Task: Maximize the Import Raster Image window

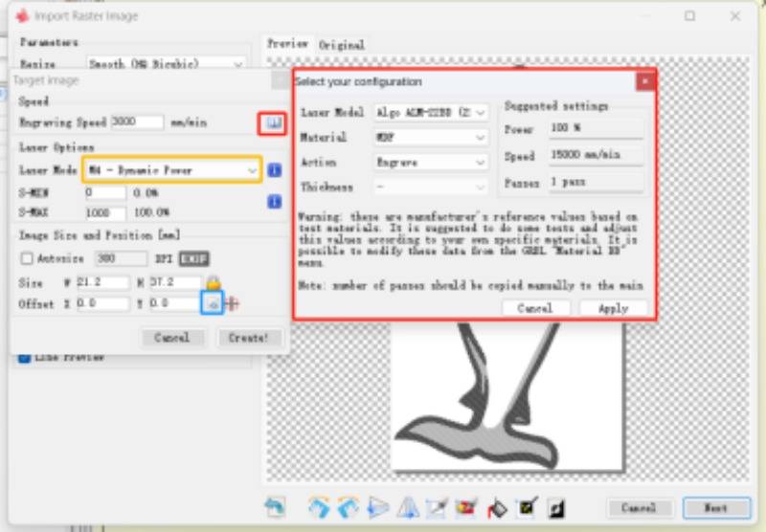Action: (x=689, y=16)
